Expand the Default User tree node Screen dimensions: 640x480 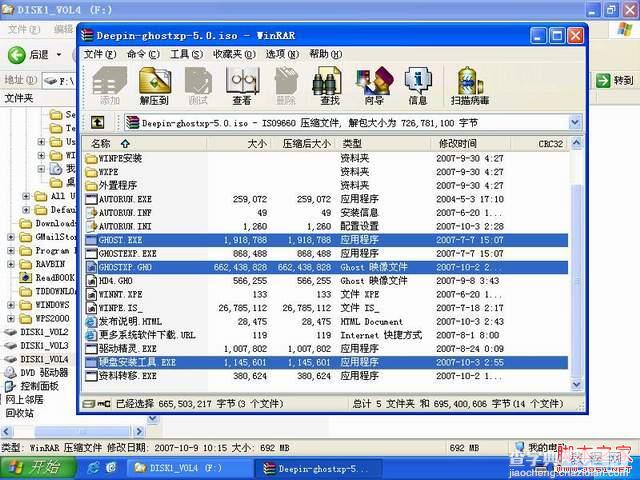coord(26,210)
